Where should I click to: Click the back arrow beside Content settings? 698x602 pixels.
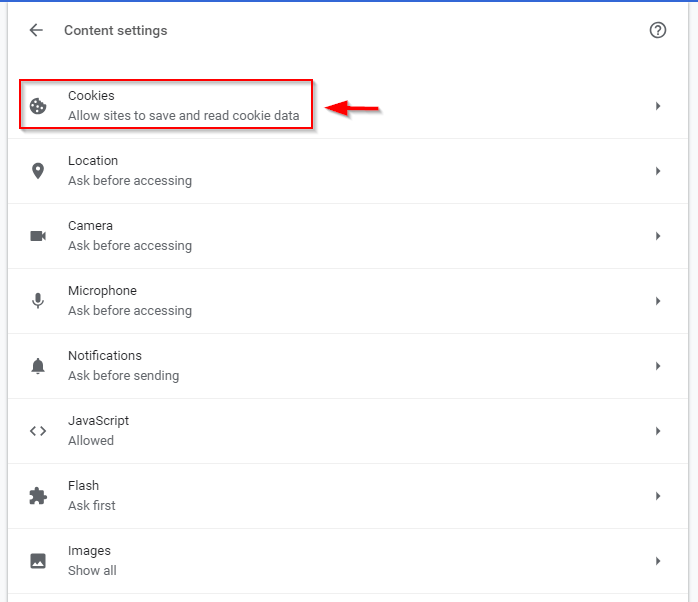pyautogui.click(x=37, y=30)
